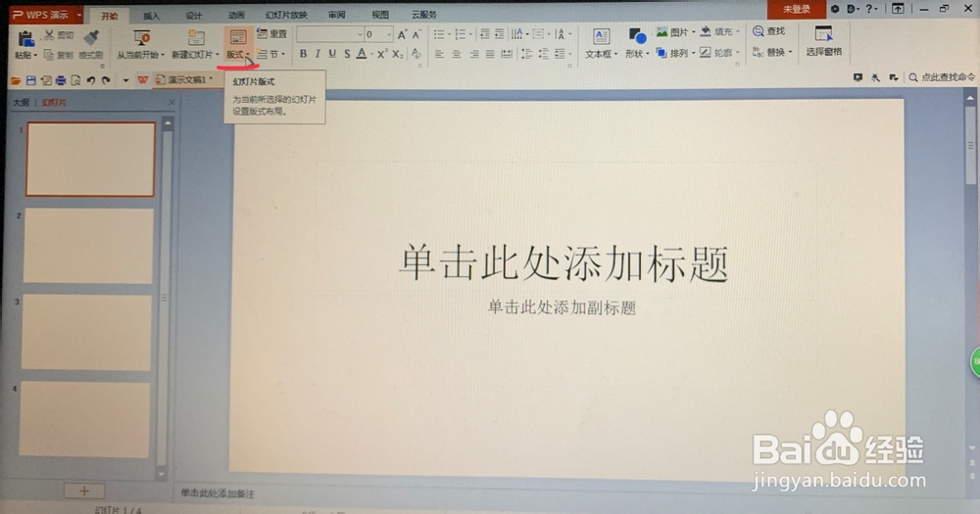The height and width of the screenshot is (514, 980).
Task: Click the font color A button
Action: pos(362,54)
